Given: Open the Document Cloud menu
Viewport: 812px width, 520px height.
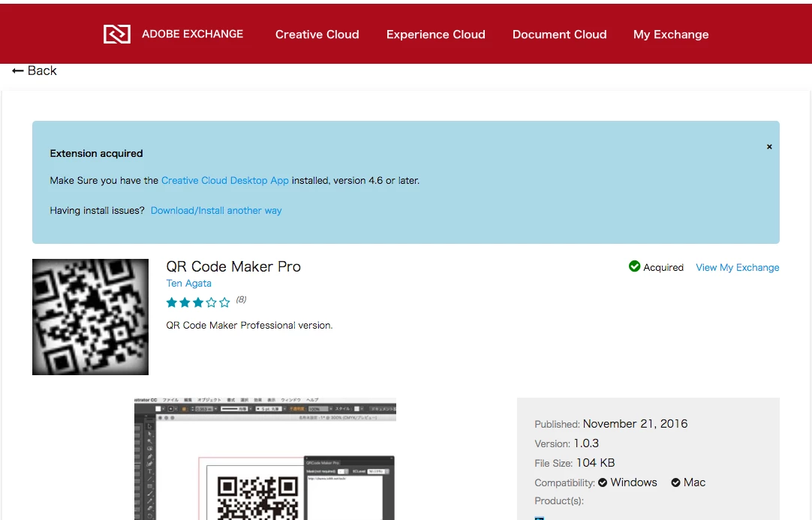Looking at the screenshot, I should coord(559,35).
